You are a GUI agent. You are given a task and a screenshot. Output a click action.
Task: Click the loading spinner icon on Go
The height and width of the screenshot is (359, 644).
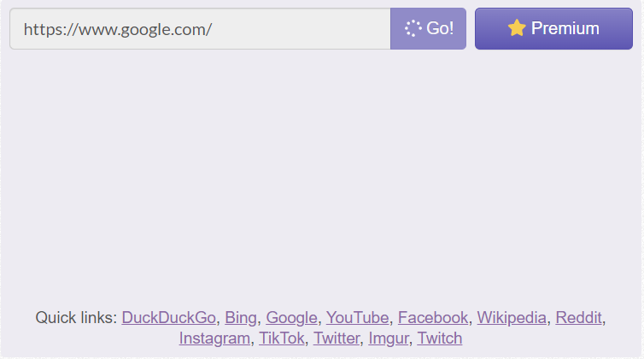pos(413,28)
